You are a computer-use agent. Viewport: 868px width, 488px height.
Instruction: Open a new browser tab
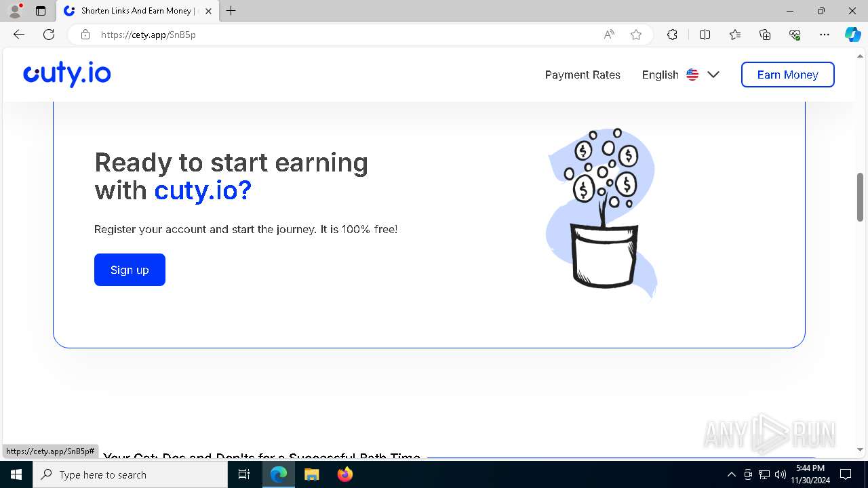pyautogui.click(x=231, y=11)
